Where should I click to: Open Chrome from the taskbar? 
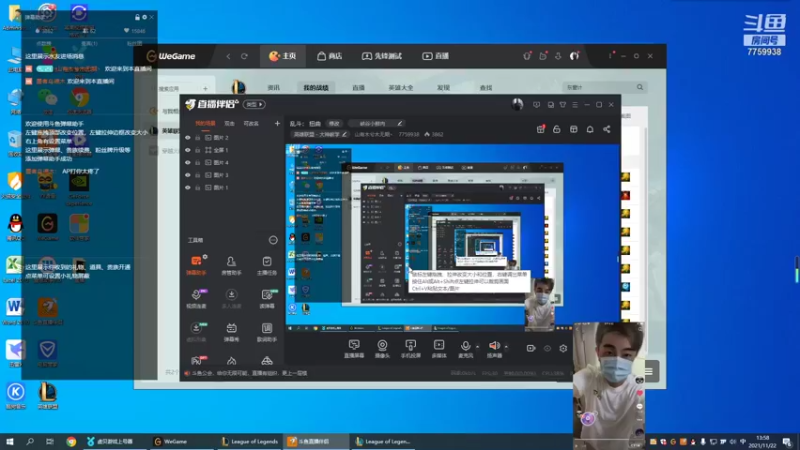[71, 441]
